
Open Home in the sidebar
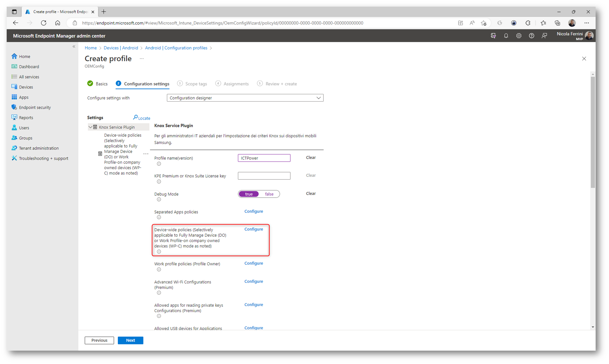(x=25, y=56)
